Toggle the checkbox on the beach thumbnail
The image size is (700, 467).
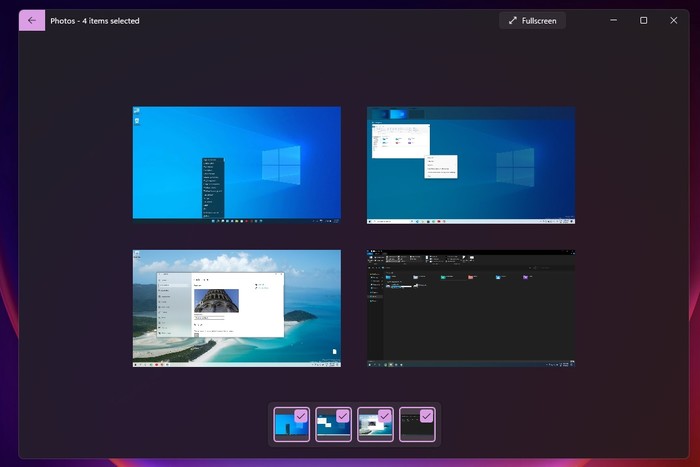(x=385, y=415)
